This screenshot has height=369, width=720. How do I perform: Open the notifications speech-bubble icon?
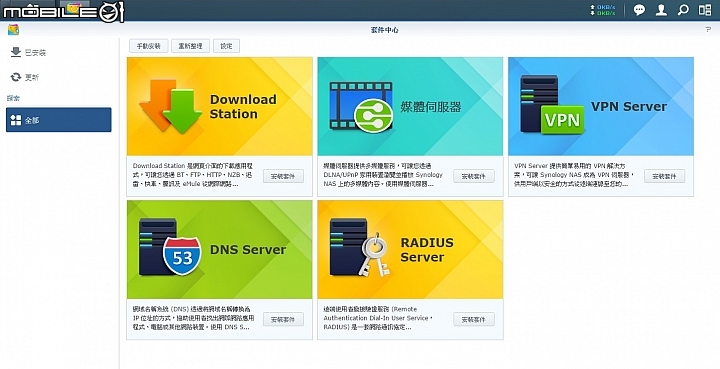click(x=639, y=10)
